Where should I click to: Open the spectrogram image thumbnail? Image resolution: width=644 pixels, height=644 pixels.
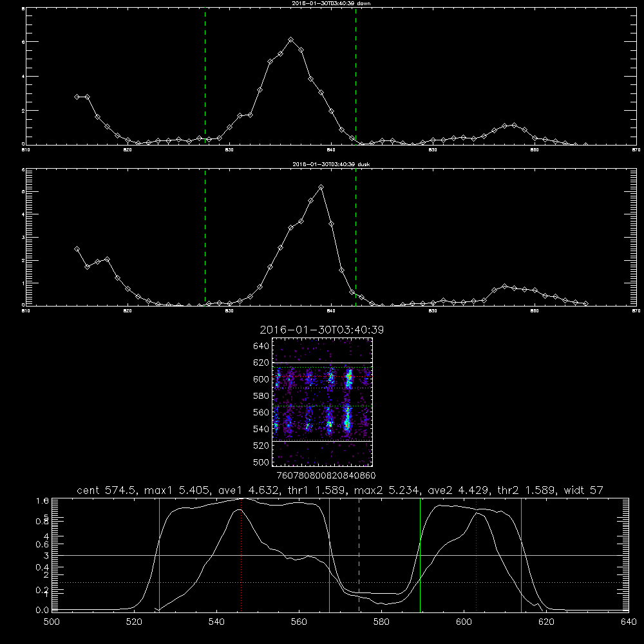tap(322, 402)
